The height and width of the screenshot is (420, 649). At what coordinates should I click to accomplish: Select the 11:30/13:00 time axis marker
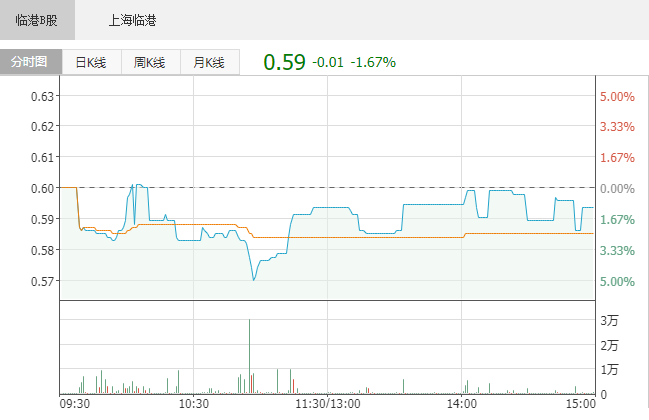(328, 404)
